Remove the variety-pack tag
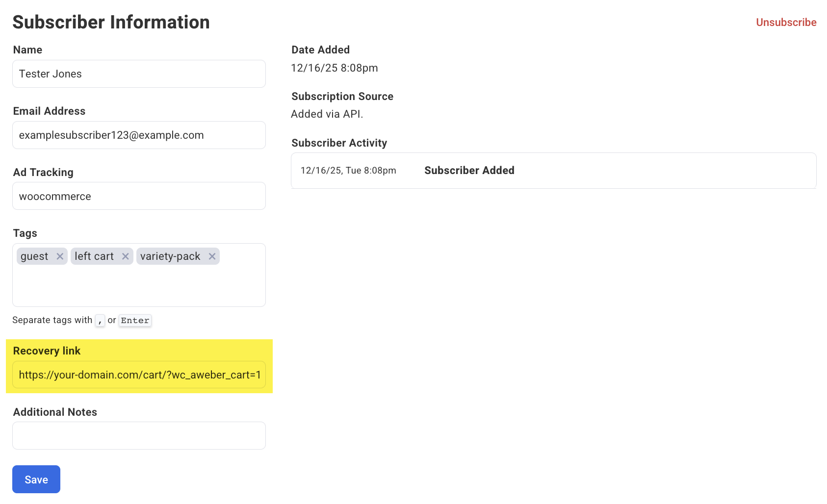The image size is (827, 504). point(212,256)
